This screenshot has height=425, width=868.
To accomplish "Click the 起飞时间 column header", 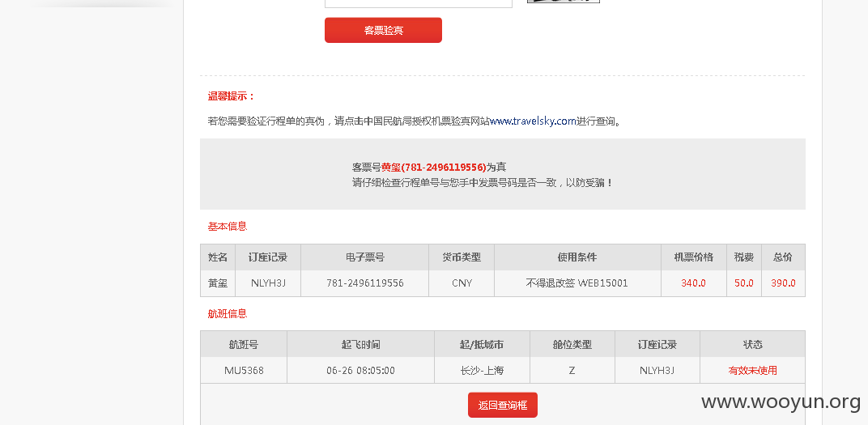I will click(x=361, y=345).
